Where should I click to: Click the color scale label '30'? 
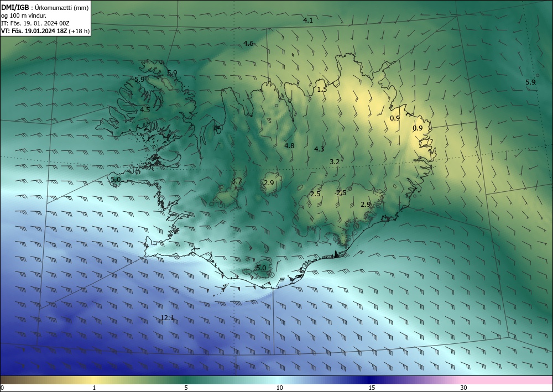(464, 388)
